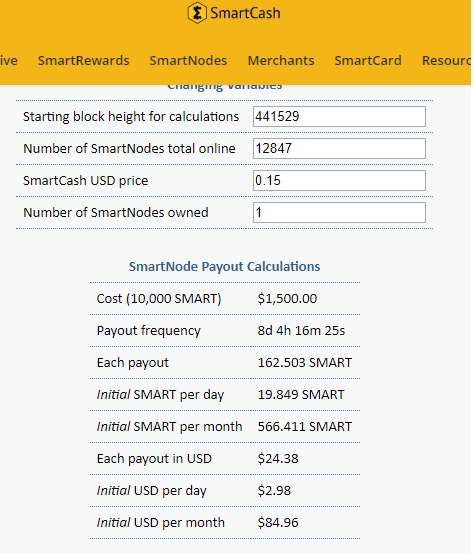Click the SmartCash hexagon logo icon
473x553 pixels.
click(x=197, y=13)
